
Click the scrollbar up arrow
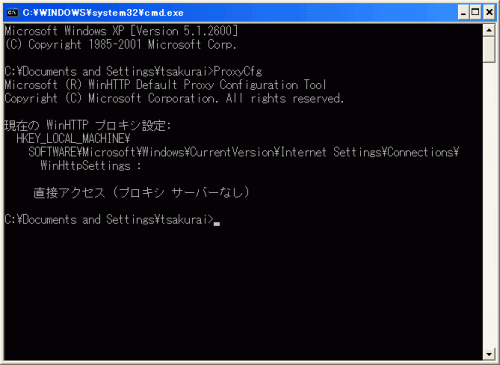[x=489, y=31]
